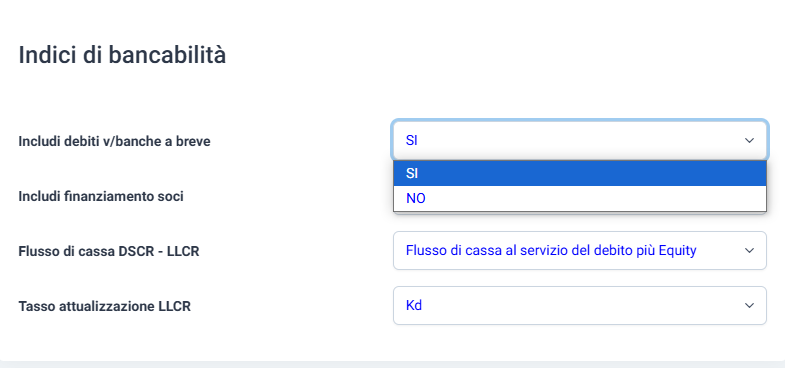
Task: Click the word bancabilità in the title
Action: (168, 55)
